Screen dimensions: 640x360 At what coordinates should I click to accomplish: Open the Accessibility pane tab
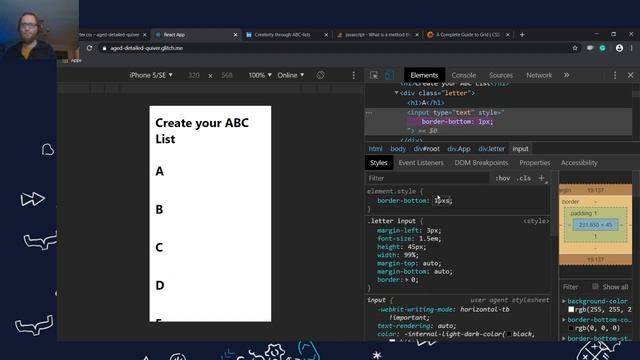pyautogui.click(x=579, y=162)
